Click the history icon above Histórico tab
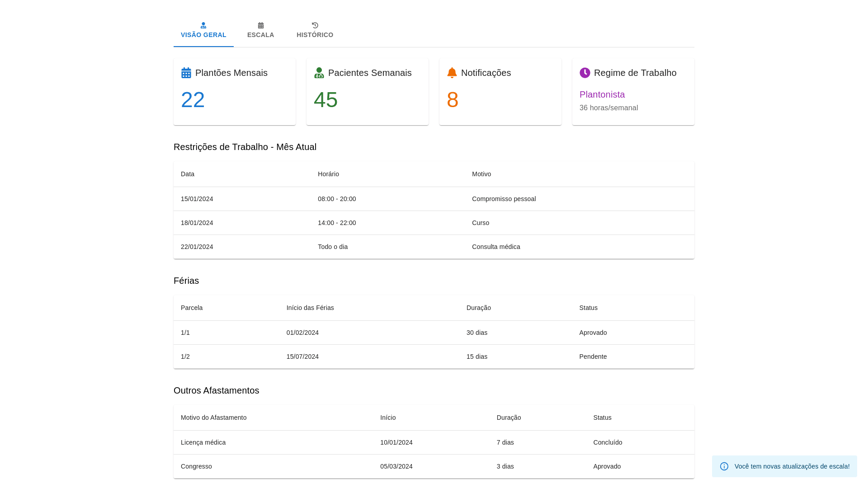The height and width of the screenshot is (488, 868). [x=315, y=25]
